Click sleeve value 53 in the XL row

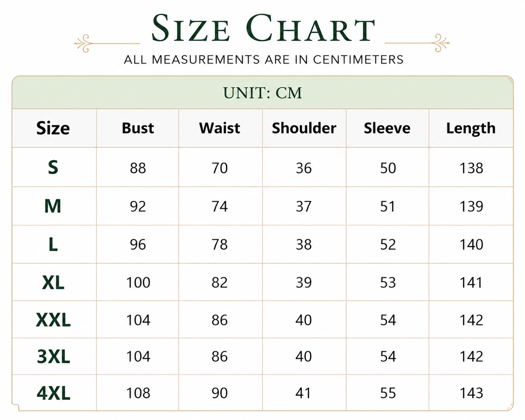pos(388,283)
